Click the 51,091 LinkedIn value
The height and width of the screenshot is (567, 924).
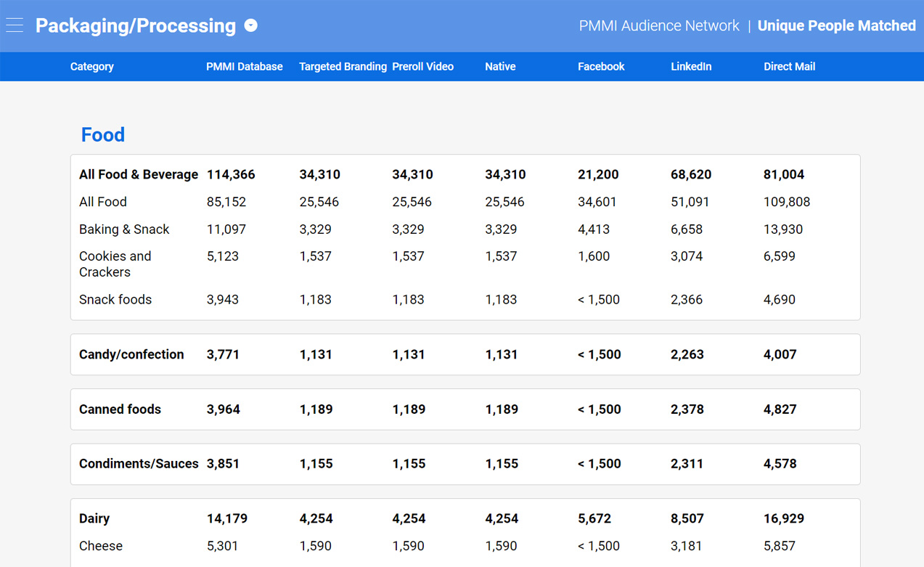690,202
